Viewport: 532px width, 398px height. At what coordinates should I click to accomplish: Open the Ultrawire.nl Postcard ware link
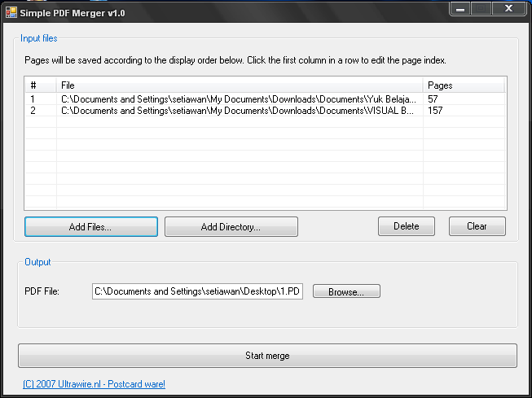click(x=94, y=384)
